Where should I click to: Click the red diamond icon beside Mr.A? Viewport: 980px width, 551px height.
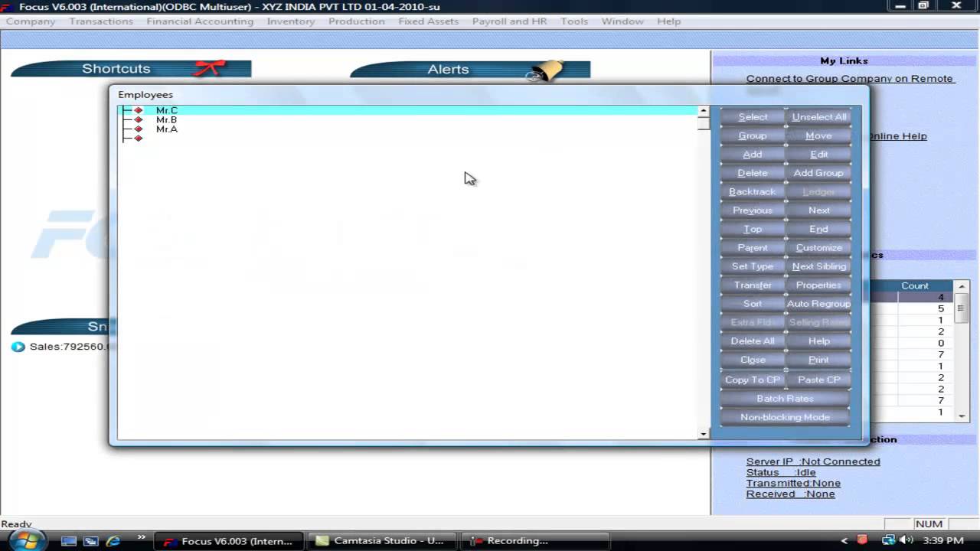coord(139,129)
